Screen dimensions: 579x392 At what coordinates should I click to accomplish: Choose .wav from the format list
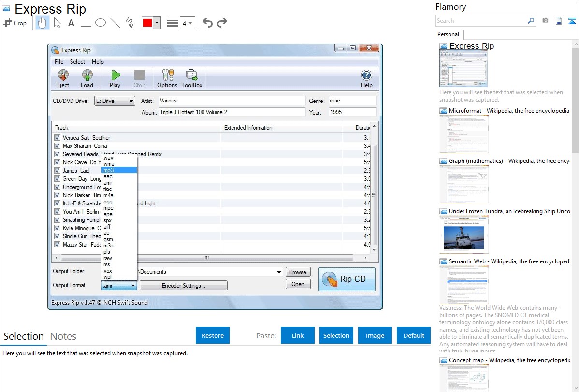[119, 158]
